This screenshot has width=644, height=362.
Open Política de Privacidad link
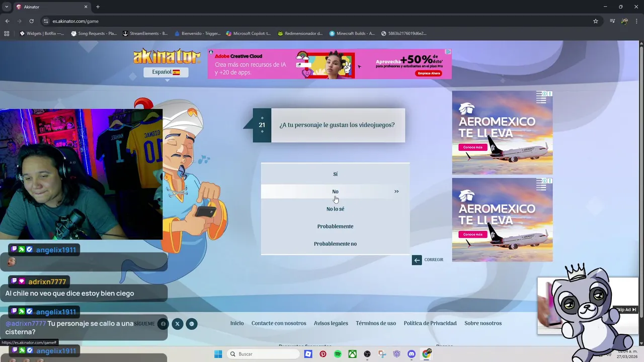[x=430, y=323]
